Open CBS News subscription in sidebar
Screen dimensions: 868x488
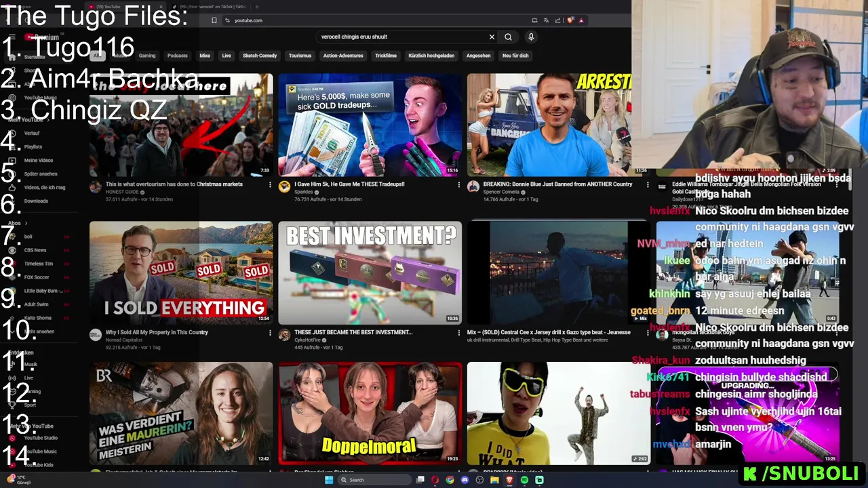click(35, 250)
